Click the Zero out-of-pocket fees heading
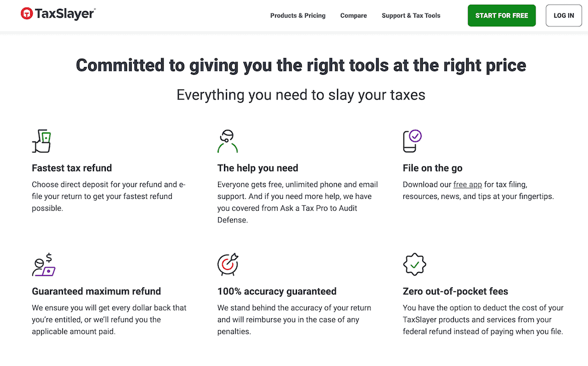Image resolution: width=588 pixels, height=366 pixels. [457, 291]
